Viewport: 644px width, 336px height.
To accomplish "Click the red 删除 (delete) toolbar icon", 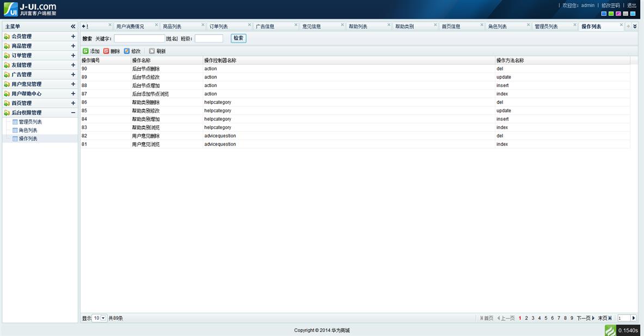I will 106,51.
